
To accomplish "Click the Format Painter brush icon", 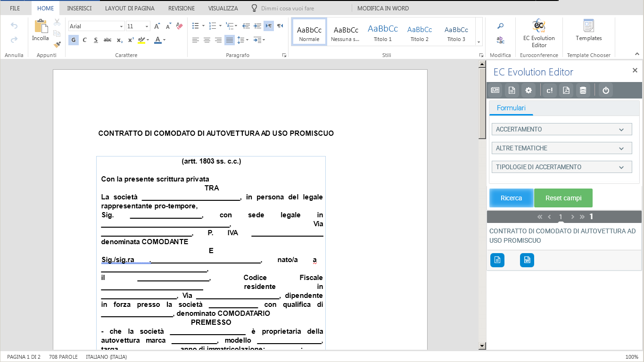I will [x=57, y=45].
